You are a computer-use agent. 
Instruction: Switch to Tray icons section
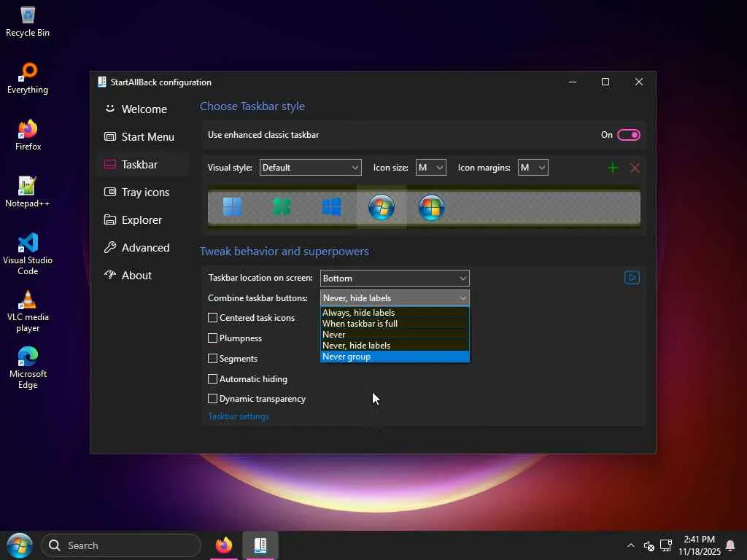pyautogui.click(x=144, y=192)
